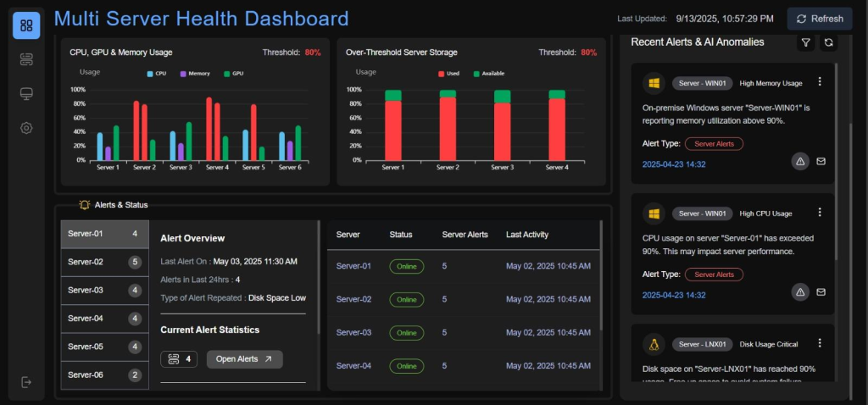The height and width of the screenshot is (405, 868).
Task: Open the dashboard grid icon in sidebar
Action: [26, 25]
